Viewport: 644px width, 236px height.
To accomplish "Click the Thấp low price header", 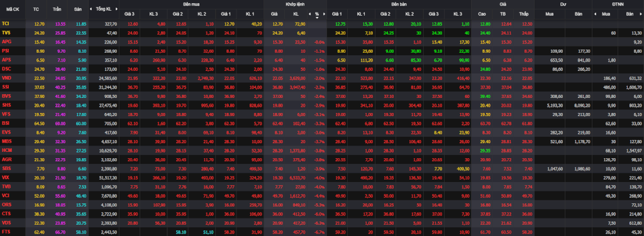I will (523, 14).
